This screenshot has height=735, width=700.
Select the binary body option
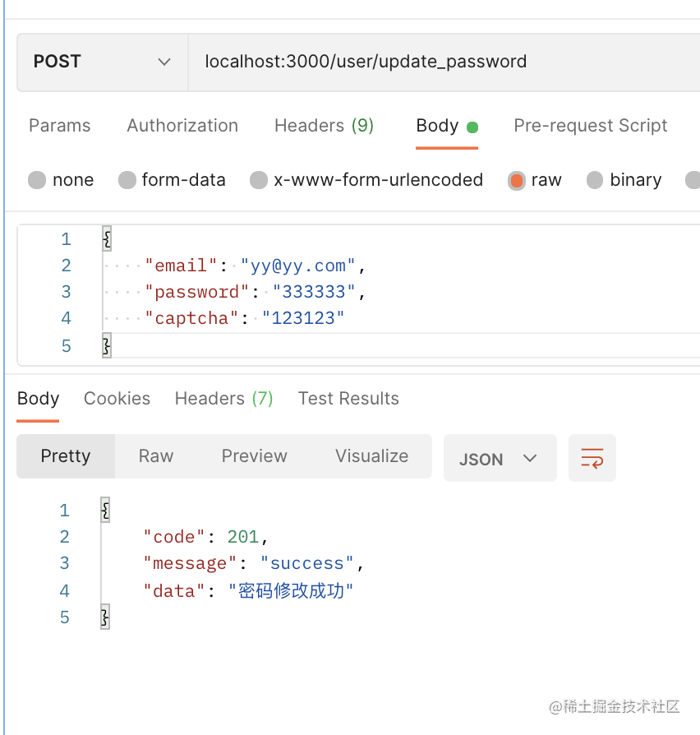[595, 180]
